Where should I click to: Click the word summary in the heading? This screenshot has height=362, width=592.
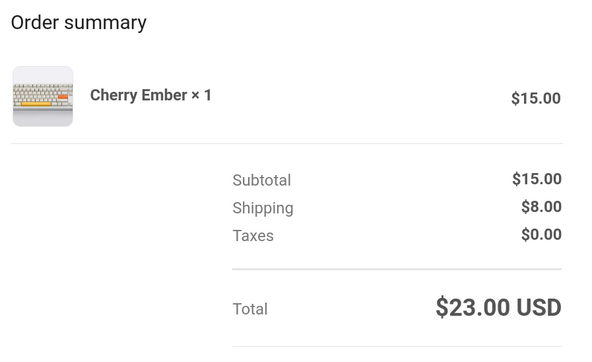105,24
